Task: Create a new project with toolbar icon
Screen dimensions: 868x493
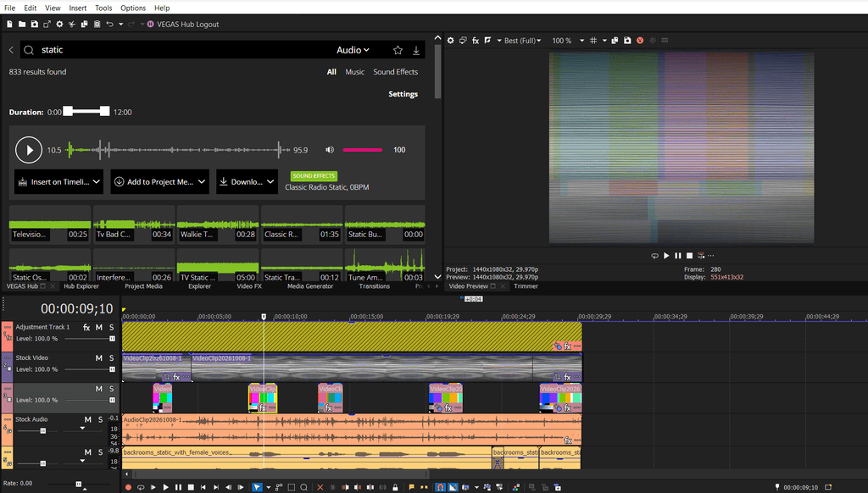Action: (x=9, y=25)
